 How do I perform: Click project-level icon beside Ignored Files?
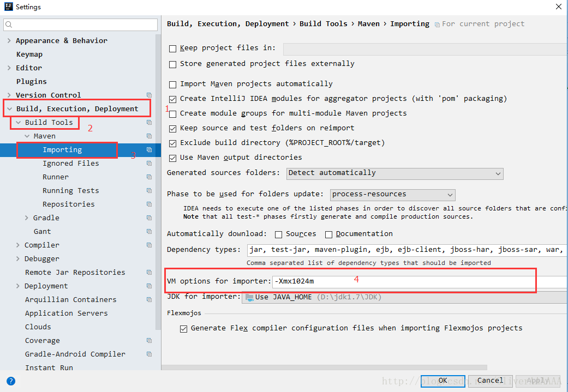click(x=149, y=163)
